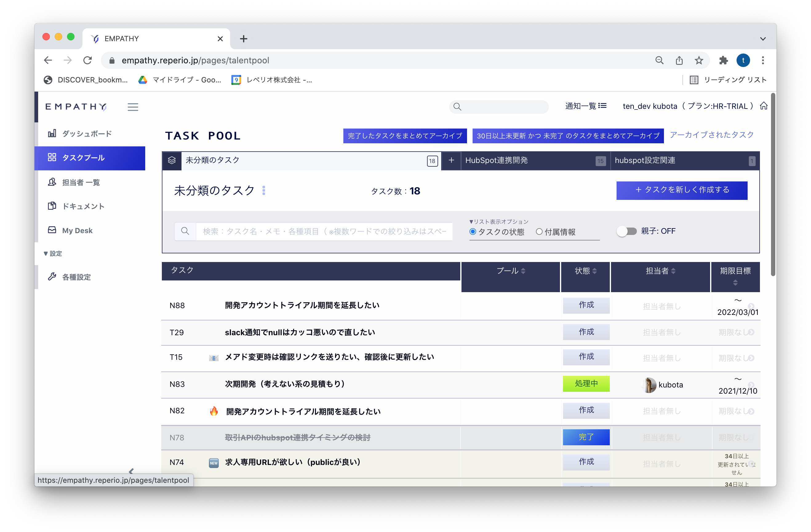Open リーディング リスト

[728, 80]
